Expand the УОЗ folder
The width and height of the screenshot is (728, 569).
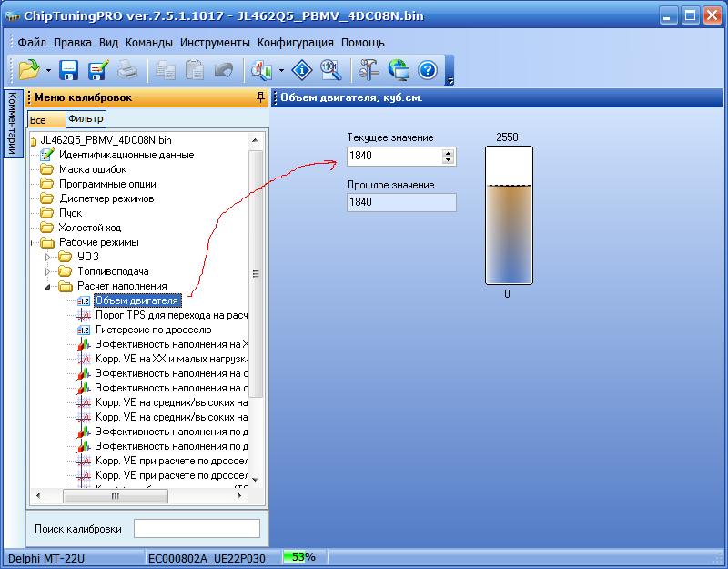(47, 257)
